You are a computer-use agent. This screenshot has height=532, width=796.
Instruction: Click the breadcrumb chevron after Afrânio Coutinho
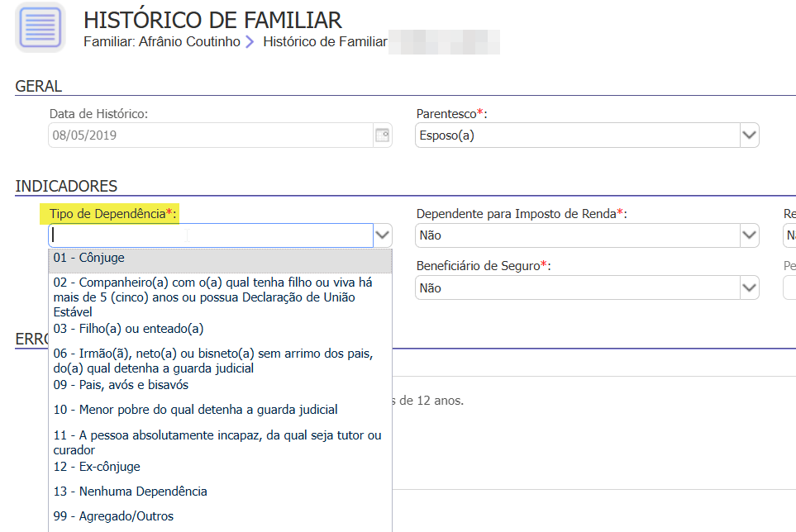[250, 41]
